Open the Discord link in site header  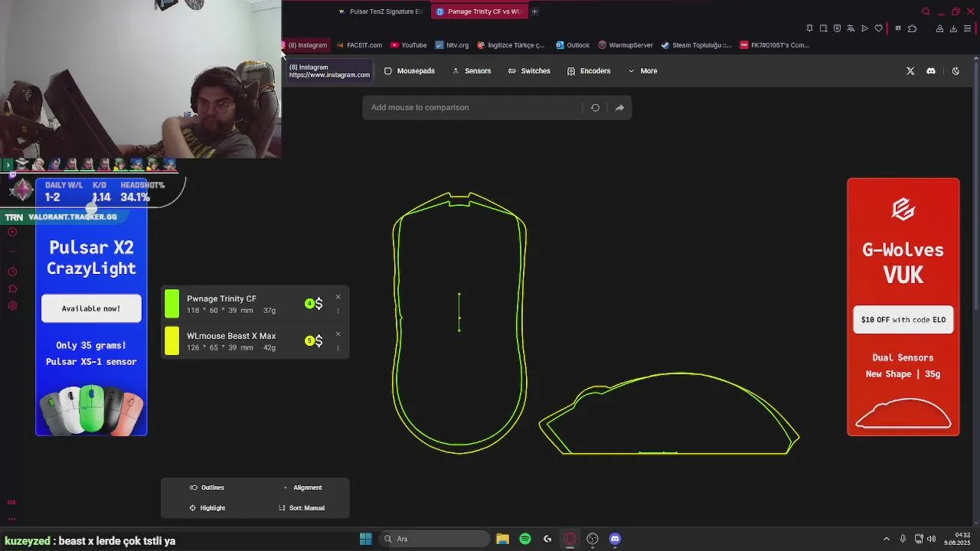click(x=931, y=71)
